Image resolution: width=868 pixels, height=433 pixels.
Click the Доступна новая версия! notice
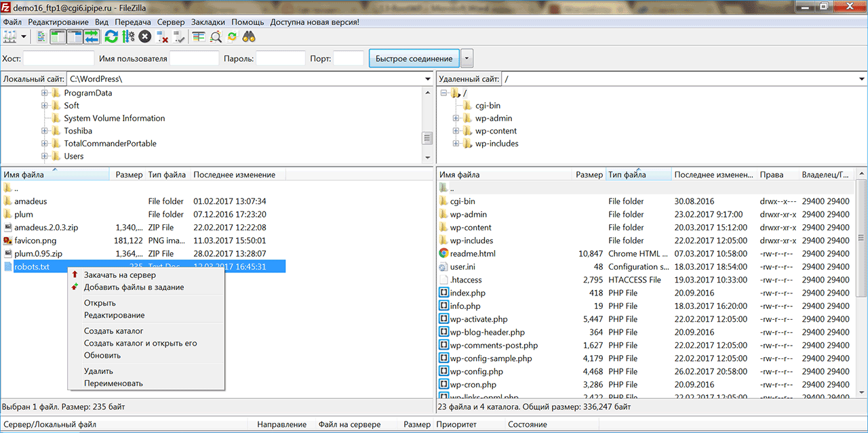click(x=315, y=22)
